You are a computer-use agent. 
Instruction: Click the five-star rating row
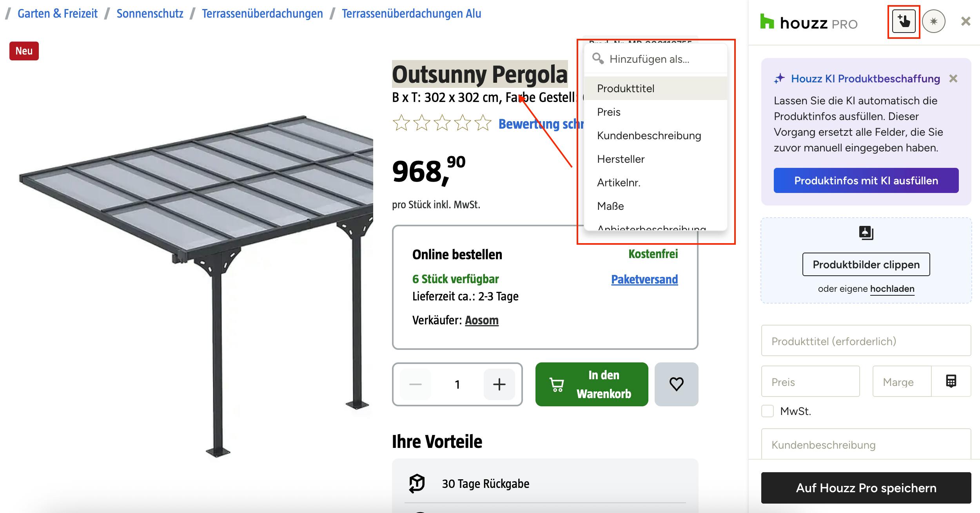pos(442,123)
